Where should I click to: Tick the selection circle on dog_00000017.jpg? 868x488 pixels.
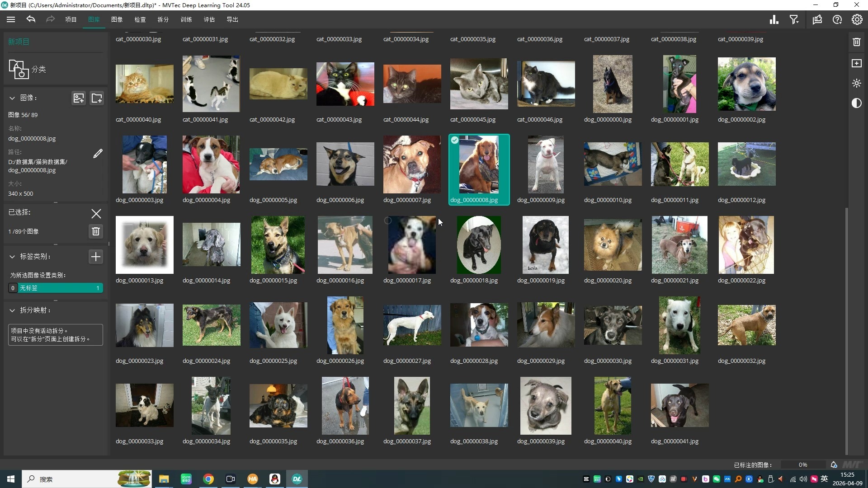387,221
